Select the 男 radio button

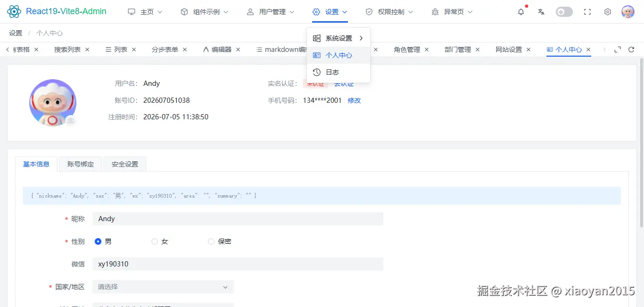[98, 241]
